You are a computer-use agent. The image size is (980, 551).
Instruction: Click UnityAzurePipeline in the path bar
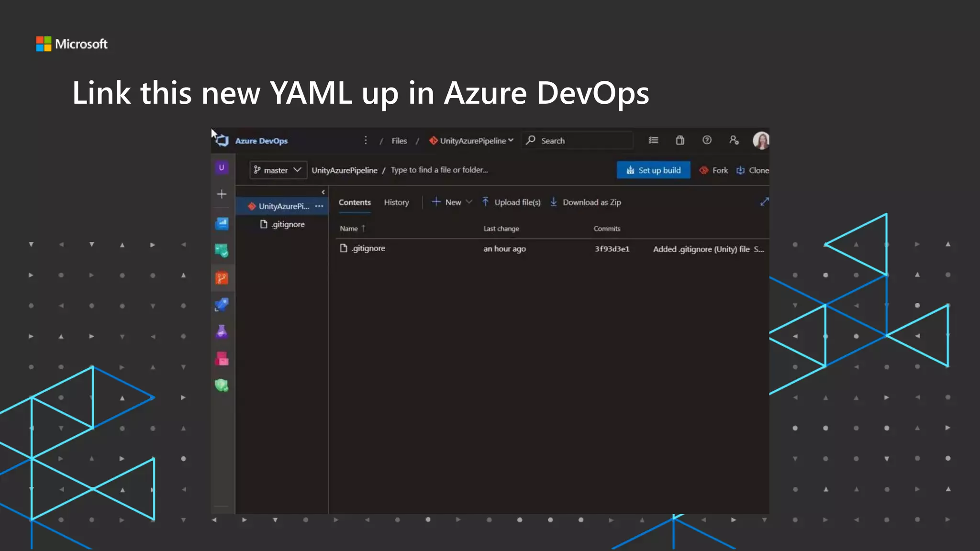[x=345, y=170]
